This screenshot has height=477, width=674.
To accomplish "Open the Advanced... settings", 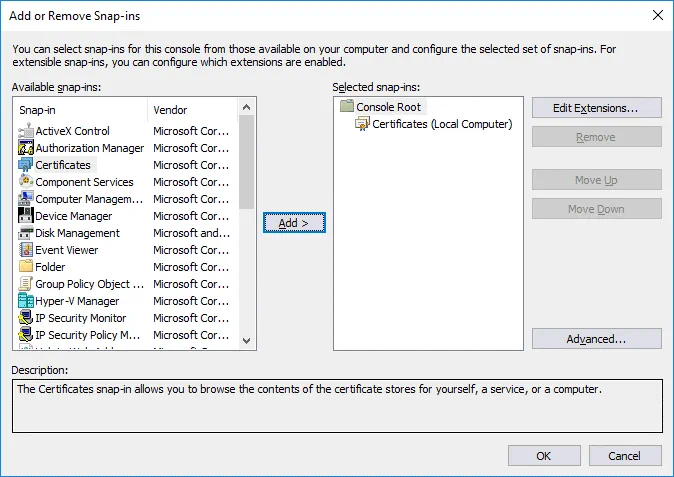I will [596, 339].
